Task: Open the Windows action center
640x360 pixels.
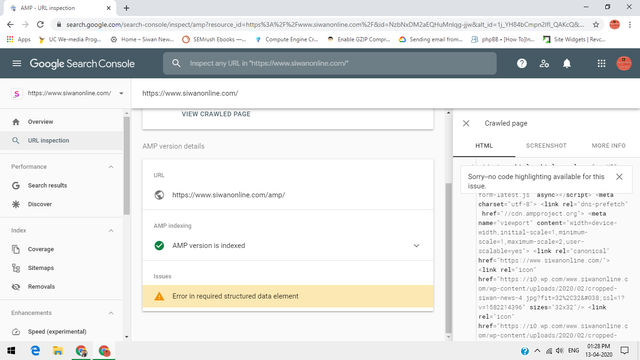Action: coord(624,351)
